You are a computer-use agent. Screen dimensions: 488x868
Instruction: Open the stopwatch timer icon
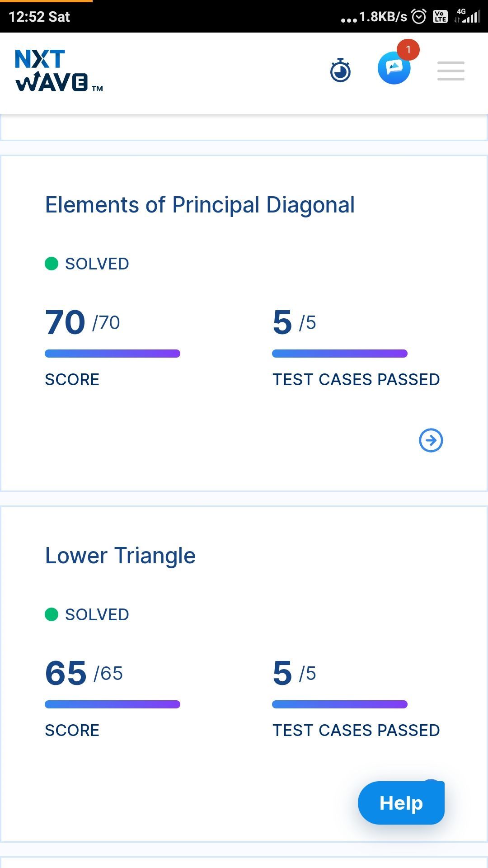coord(340,71)
